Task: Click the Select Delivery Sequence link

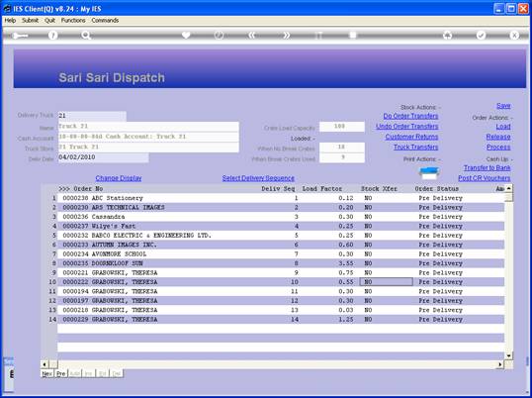Action: click(258, 178)
